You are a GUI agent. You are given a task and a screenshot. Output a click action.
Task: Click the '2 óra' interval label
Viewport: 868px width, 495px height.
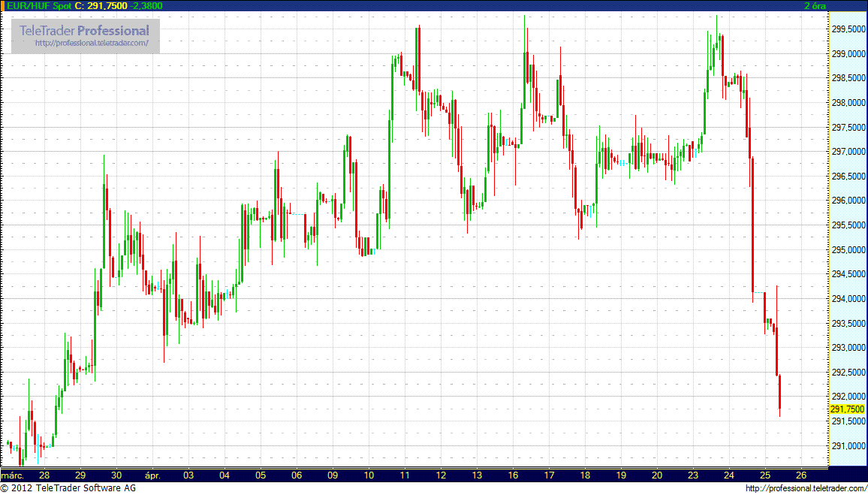point(816,5)
